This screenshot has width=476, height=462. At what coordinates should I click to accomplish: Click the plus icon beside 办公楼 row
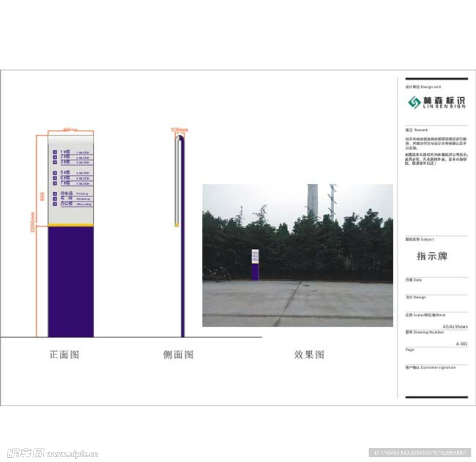click(x=55, y=204)
